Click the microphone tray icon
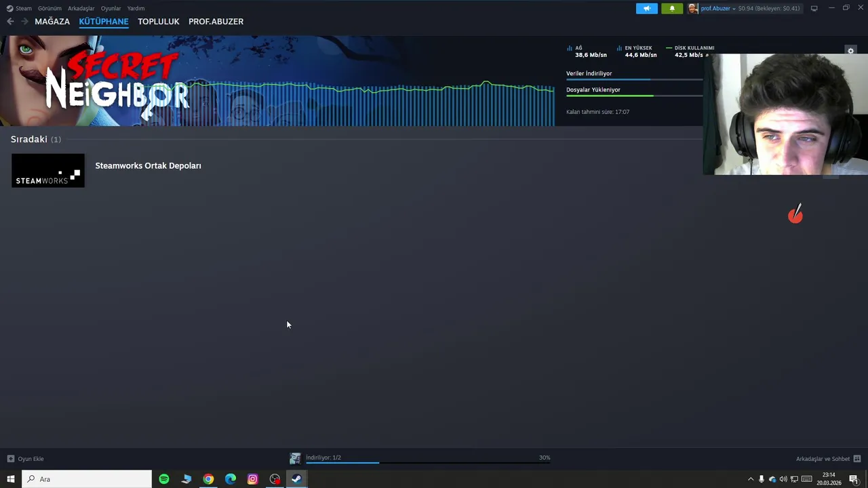868x488 pixels. 762,479
